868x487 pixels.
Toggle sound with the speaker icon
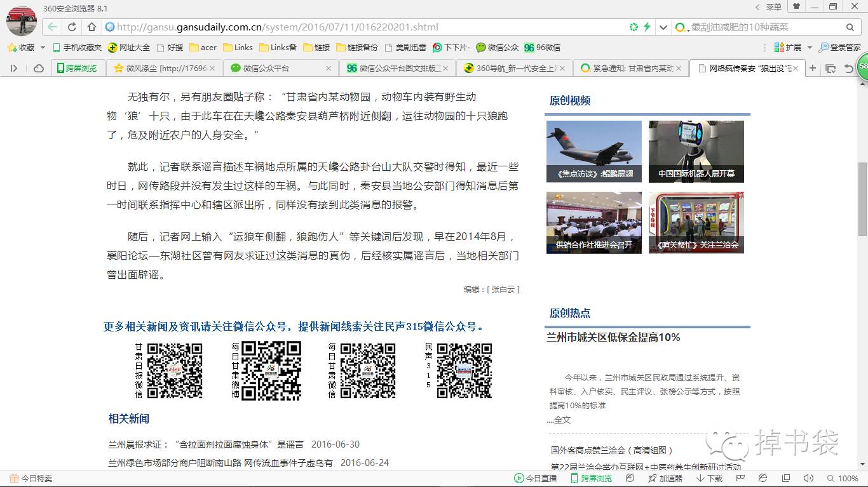[x=808, y=479]
